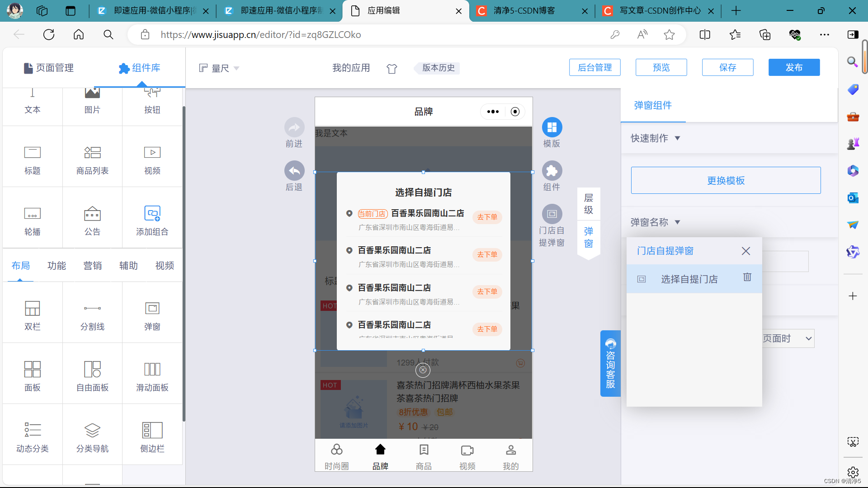This screenshot has height=488, width=868.
Task: Delete the 选择自提门店 popup entry
Action: (x=747, y=277)
